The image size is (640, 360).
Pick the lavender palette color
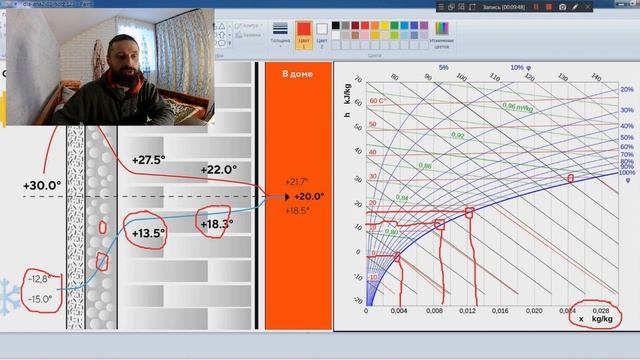pyautogui.click(x=424, y=35)
